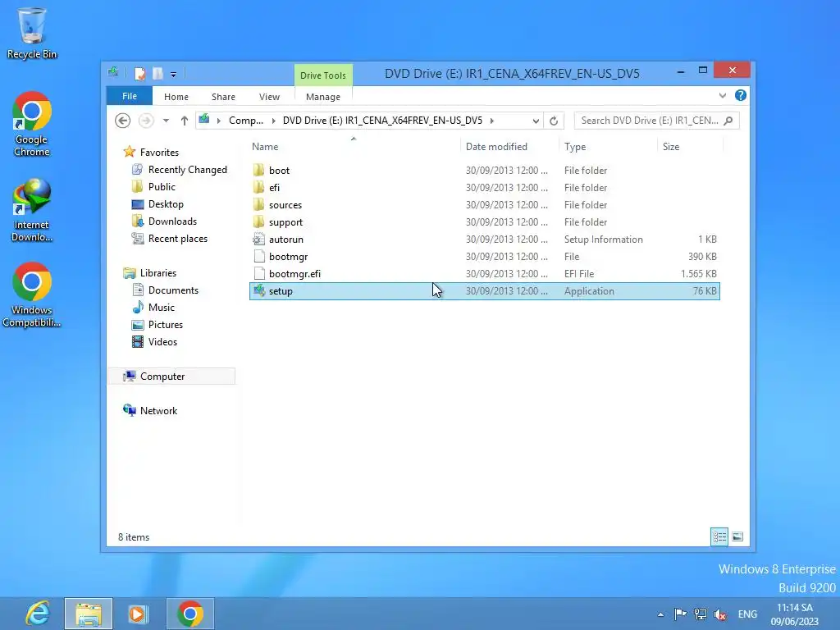Click into the Search DVD Drive field

pyautogui.click(x=656, y=121)
